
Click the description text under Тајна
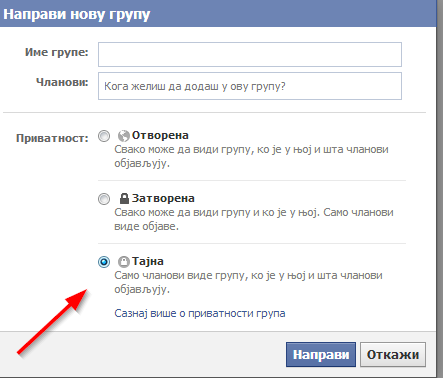pos(248,282)
